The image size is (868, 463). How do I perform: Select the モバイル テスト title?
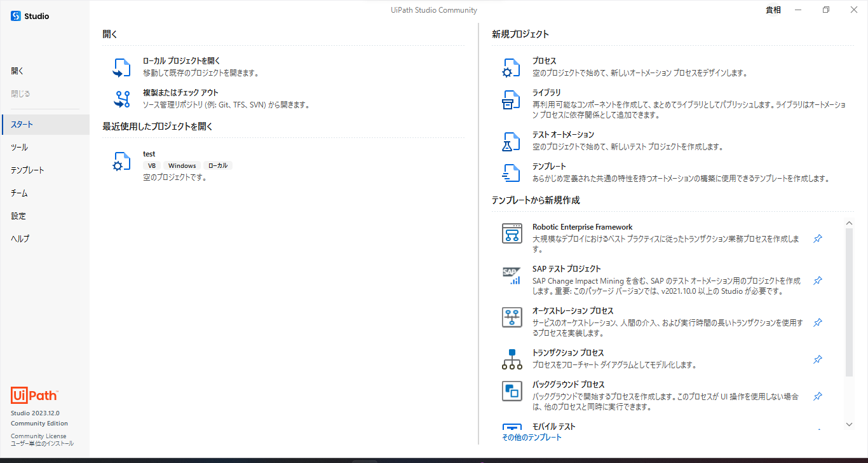[x=554, y=427]
